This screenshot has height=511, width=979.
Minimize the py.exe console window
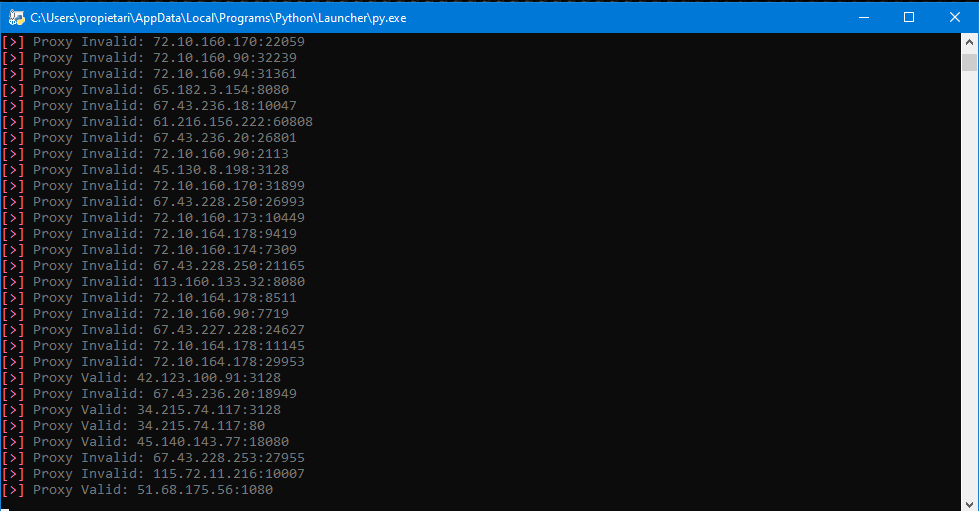(863, 17)
